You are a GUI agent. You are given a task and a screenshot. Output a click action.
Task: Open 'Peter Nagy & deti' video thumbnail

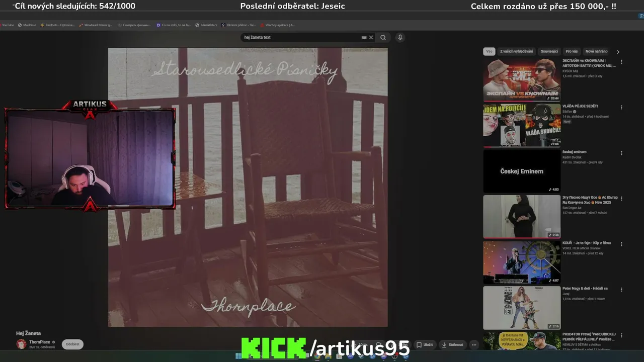click(x=522, y=308)
